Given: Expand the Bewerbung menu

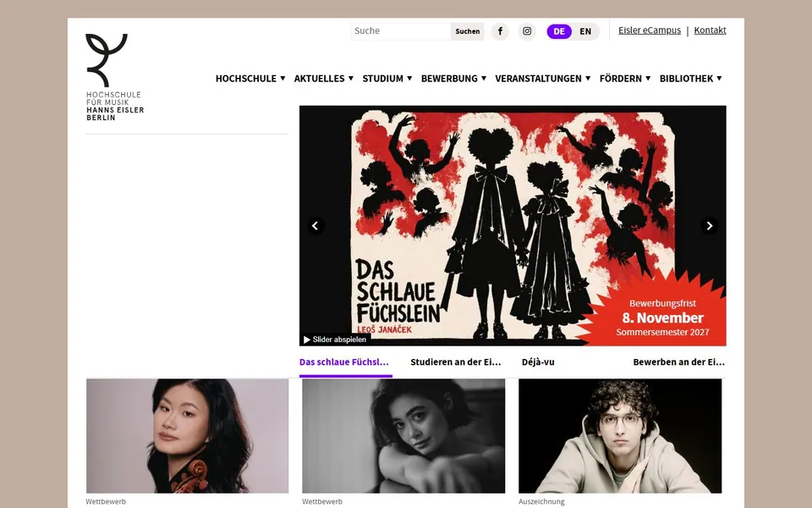Looking at the screenshot, I should pos(453,78).
